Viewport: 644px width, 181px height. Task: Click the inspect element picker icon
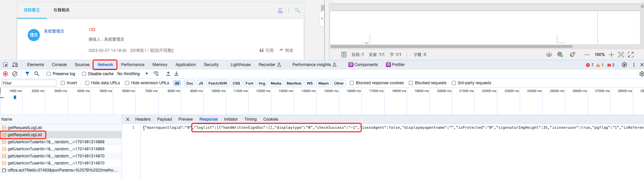5,65
